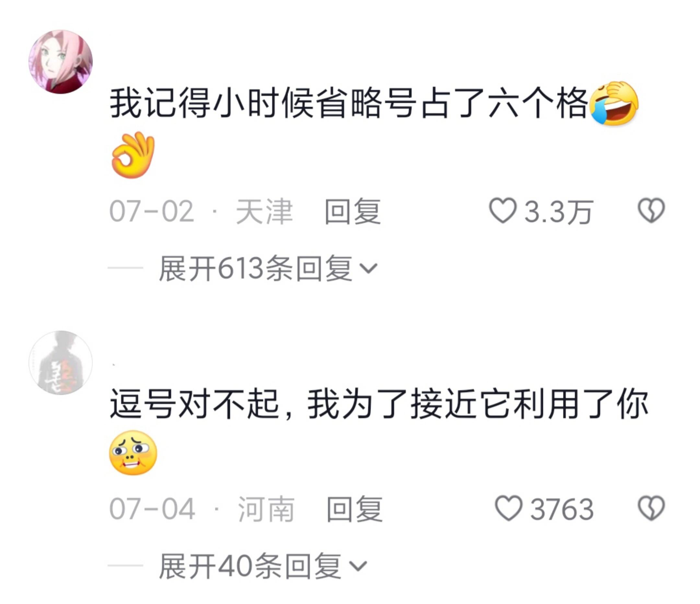This screenshot has height=604, width=700.
Task: Click the chevron after 613条回复
Action: [x=368, y=269]
